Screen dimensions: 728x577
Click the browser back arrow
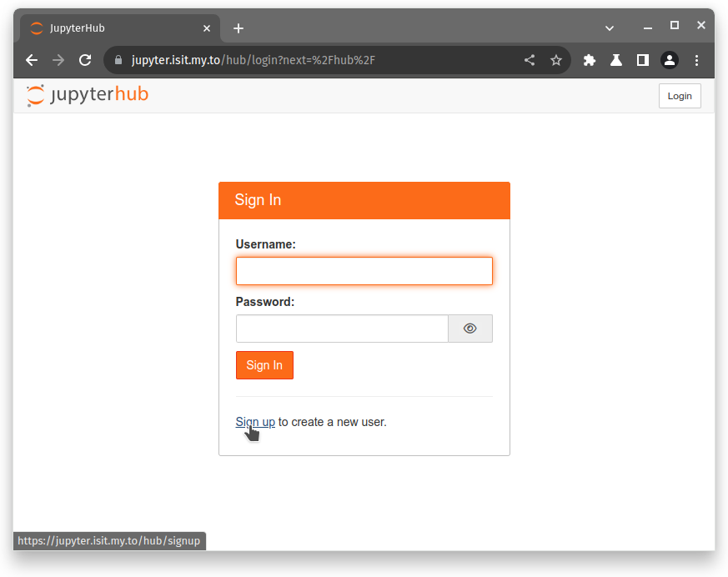[32, 60]
